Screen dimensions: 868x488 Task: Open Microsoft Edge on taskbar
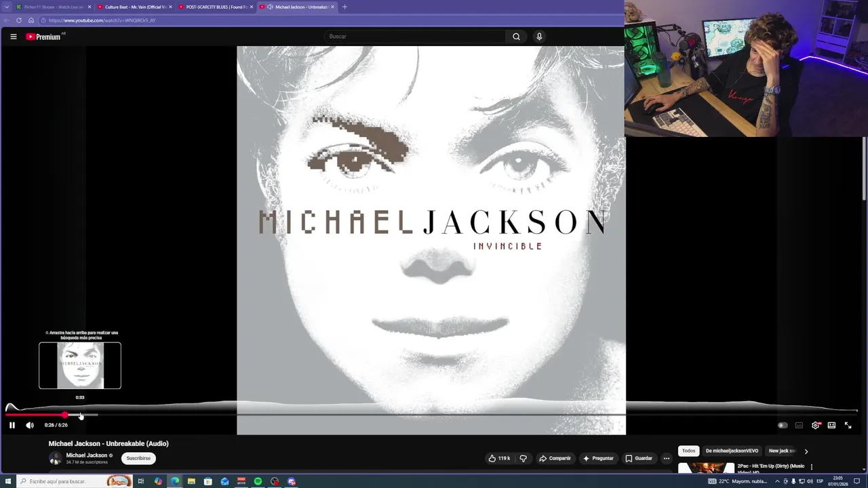coord(175,481)
